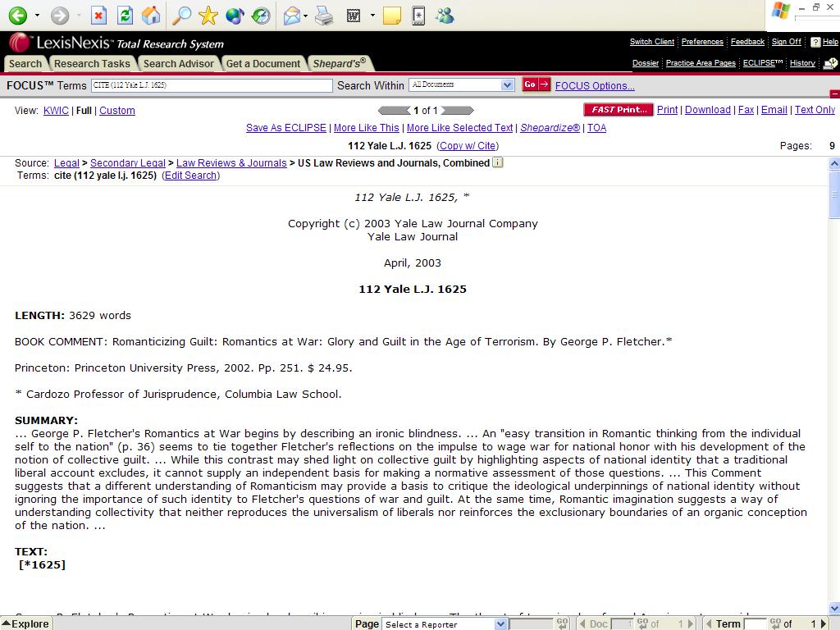Click the vertical scrollbar thumb

tap(834, 194)
